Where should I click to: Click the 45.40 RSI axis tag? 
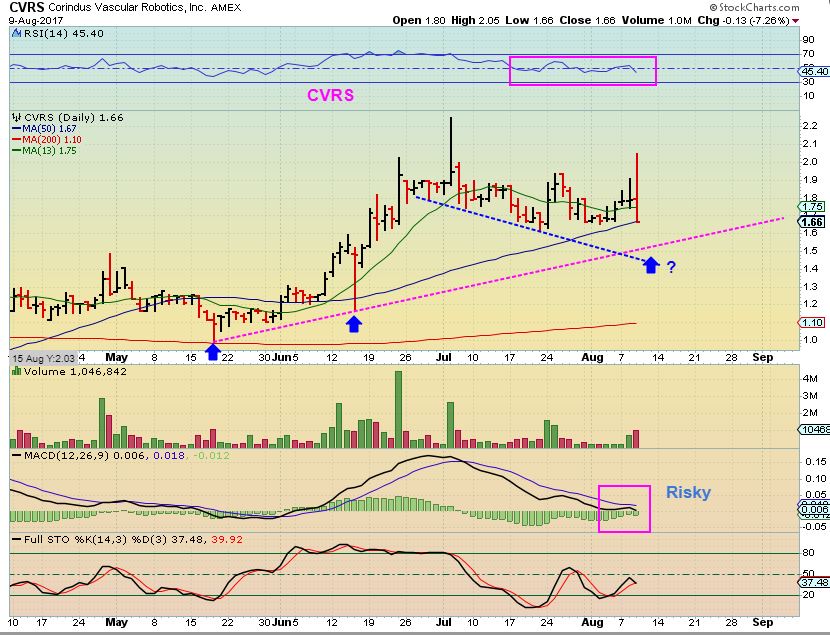pos(814,71)
